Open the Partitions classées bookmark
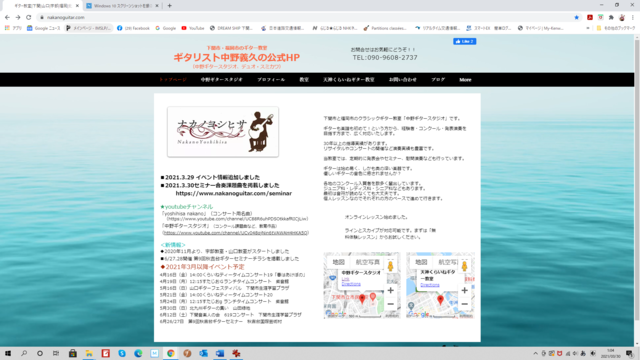640x360 pixels. tap(385, 28)
